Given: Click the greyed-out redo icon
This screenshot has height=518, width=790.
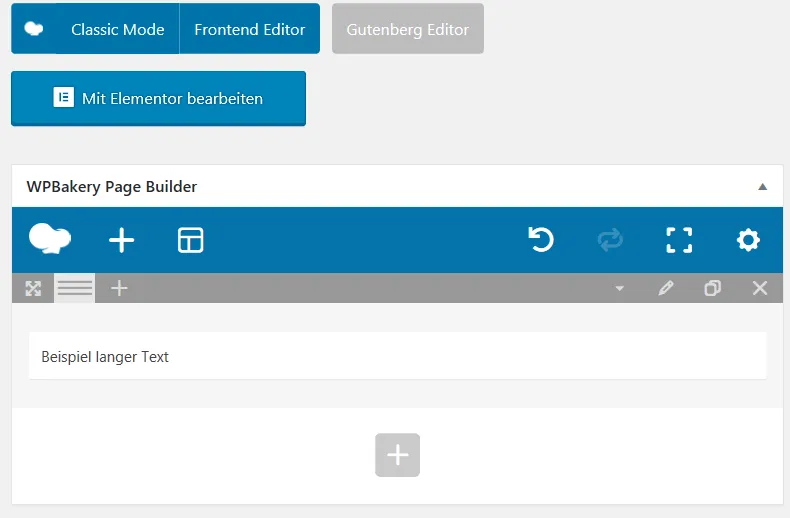Looking at the screenshot, I should (610, 240).
